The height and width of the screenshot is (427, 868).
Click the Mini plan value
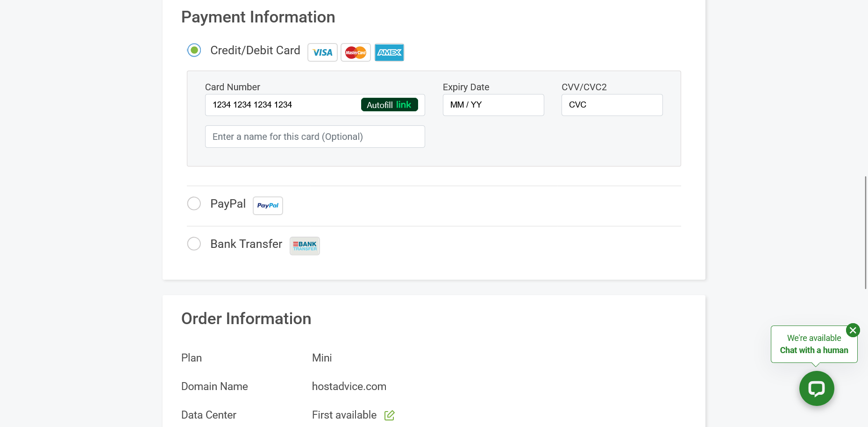pyautogui.click(x=322, y=358)
